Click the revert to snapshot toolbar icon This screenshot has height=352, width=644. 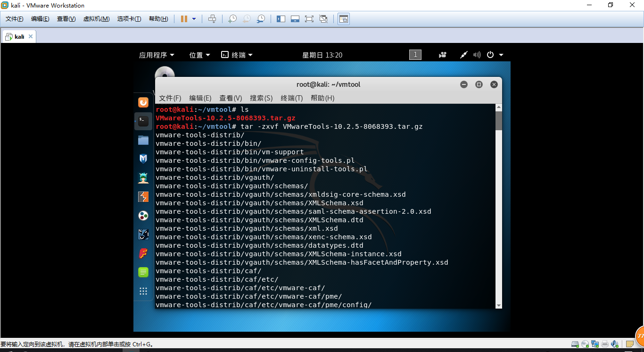[x=247, y=19]
